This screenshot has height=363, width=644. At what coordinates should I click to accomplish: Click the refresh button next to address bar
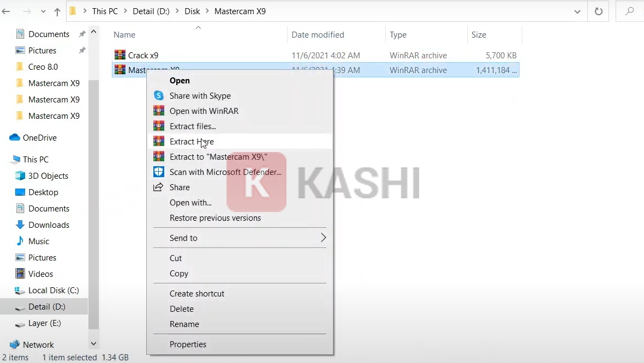tap(598, 11)
